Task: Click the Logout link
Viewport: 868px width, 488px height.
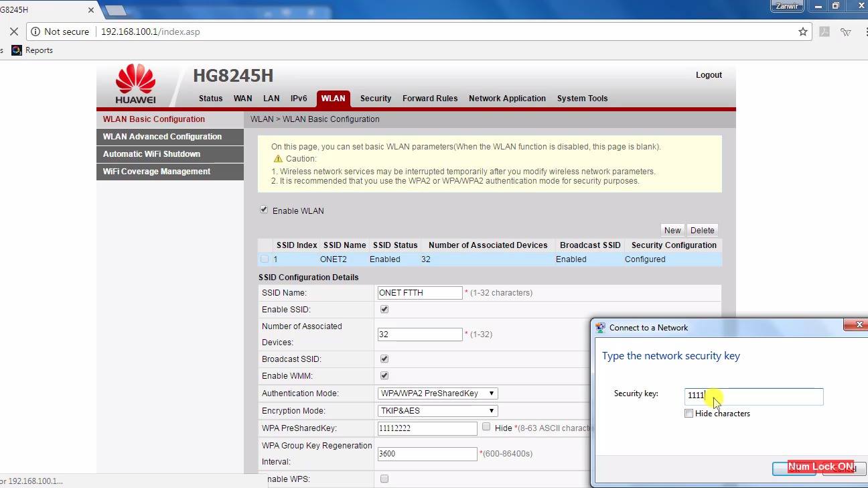Action: [709, 75]
